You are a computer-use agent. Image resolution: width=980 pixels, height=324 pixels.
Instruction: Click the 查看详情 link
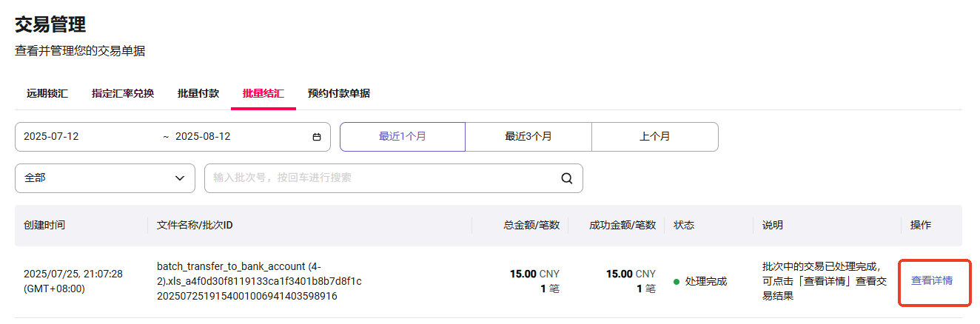pyautogui.click(x=932, y=281)
